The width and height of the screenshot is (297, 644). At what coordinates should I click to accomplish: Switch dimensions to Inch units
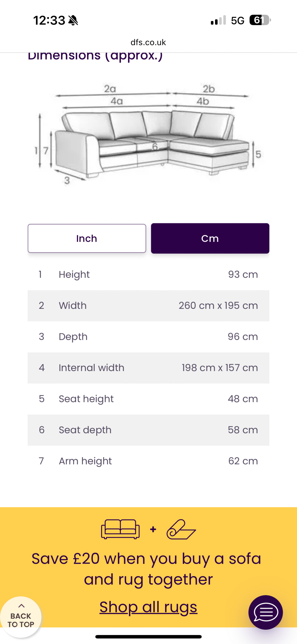(87, 238)
